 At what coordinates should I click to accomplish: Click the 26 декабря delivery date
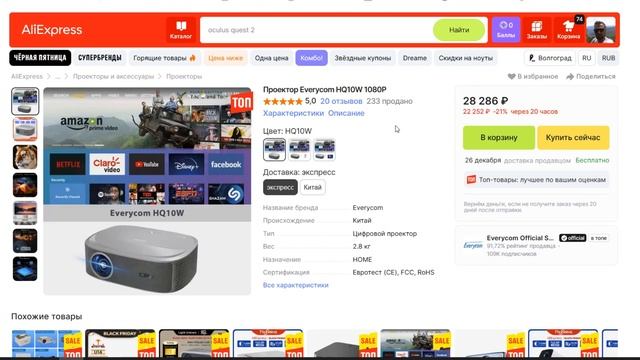coord(482,160)
